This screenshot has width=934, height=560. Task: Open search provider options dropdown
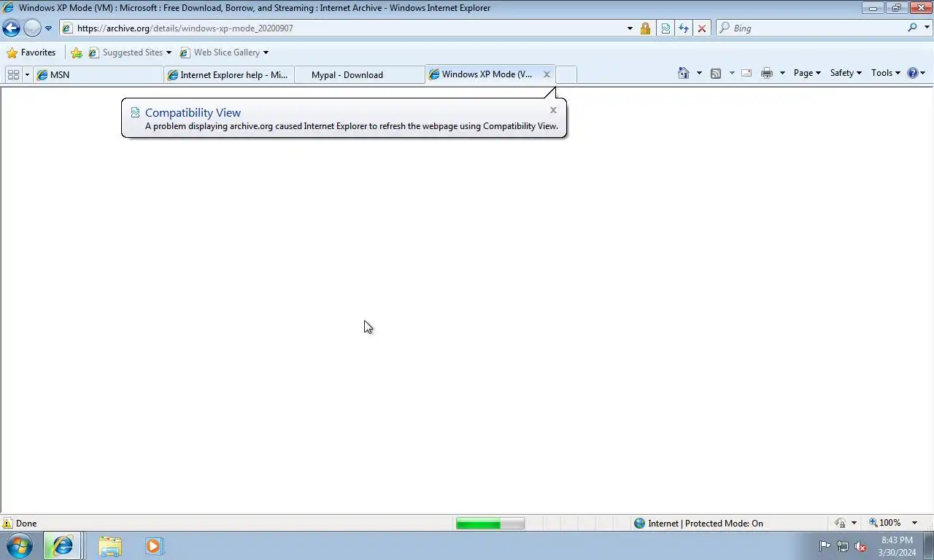pyautogui.click(x=928, y=28)
